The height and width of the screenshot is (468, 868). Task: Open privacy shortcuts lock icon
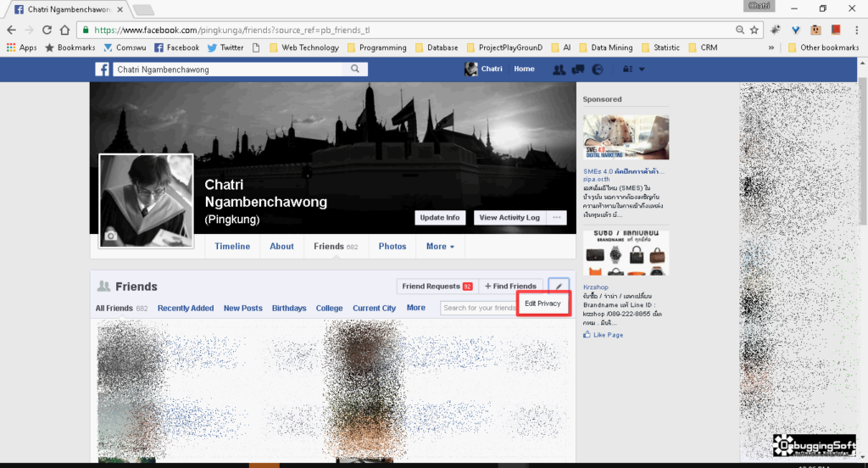(628, 70)
